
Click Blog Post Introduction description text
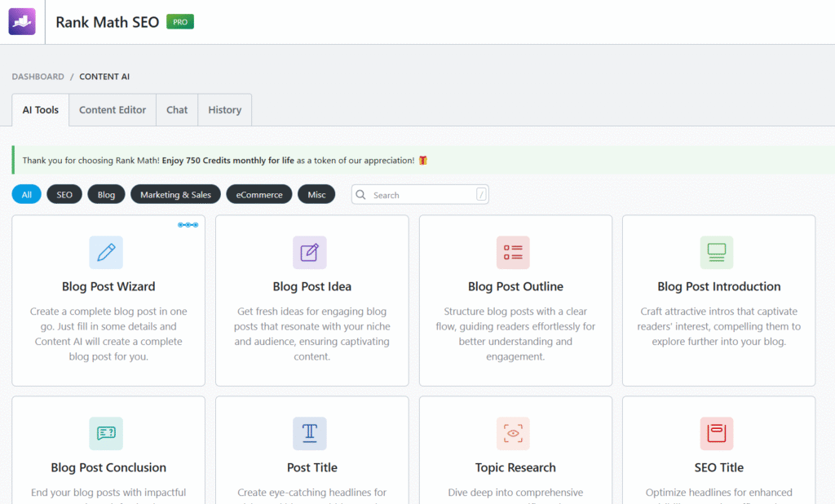[x=719, y=326]
